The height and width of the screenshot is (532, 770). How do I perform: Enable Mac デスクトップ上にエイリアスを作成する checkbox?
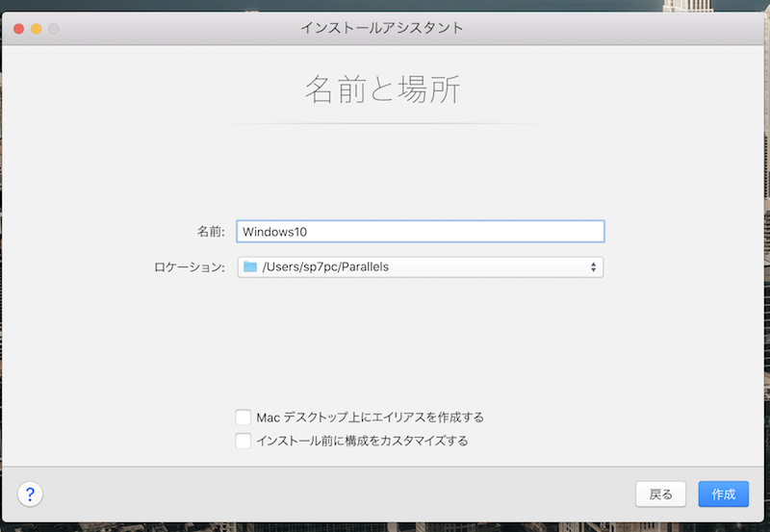pos(244,418)
